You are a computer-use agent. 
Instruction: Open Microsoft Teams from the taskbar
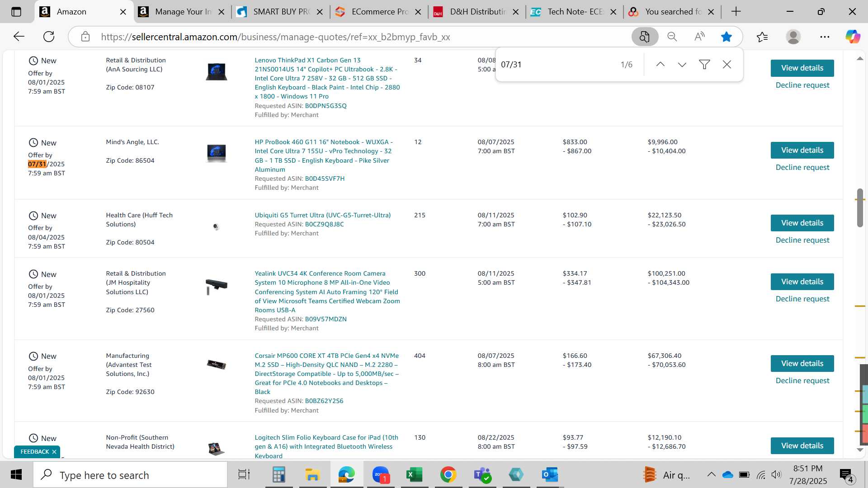coord(482,475)
